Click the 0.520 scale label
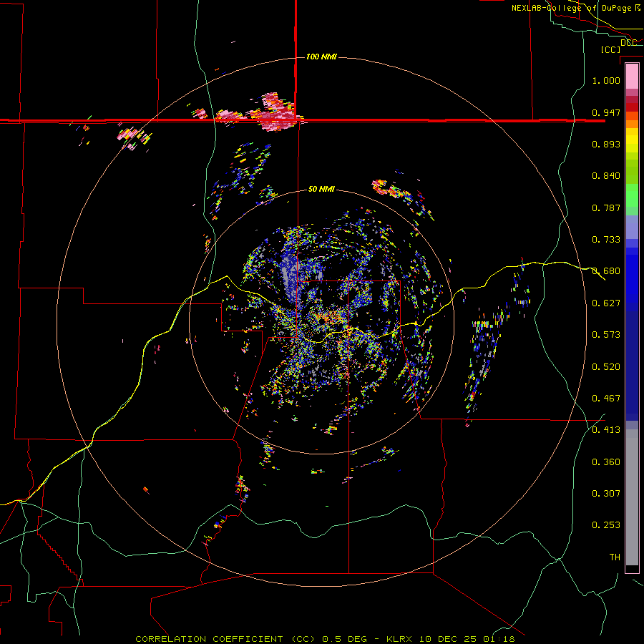This screenshot has width=644, height=644. pyautogui.click(x=606, y=367)
